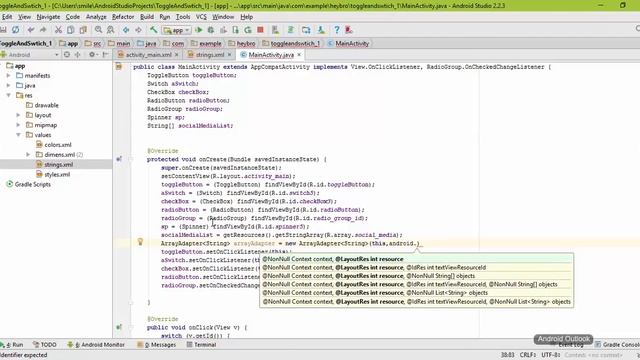Expand the manifests folder
This screenshot has height=360, width=640.
point(9,76)
